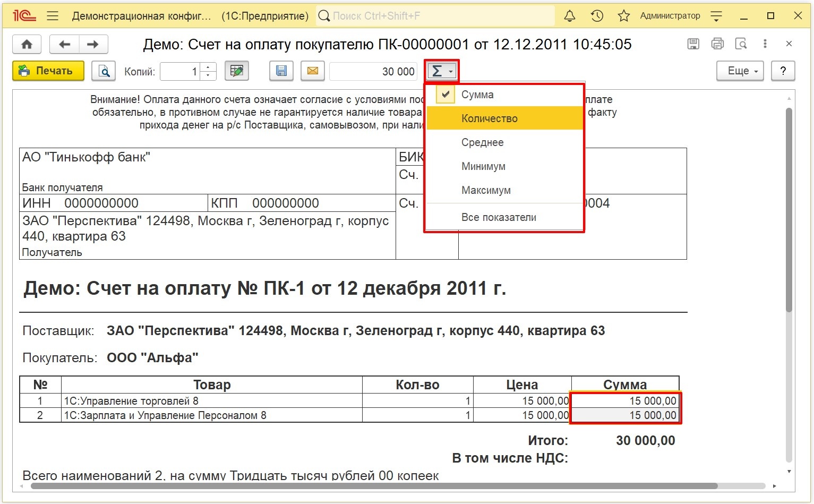Open favorites star icon

(624, 16)
